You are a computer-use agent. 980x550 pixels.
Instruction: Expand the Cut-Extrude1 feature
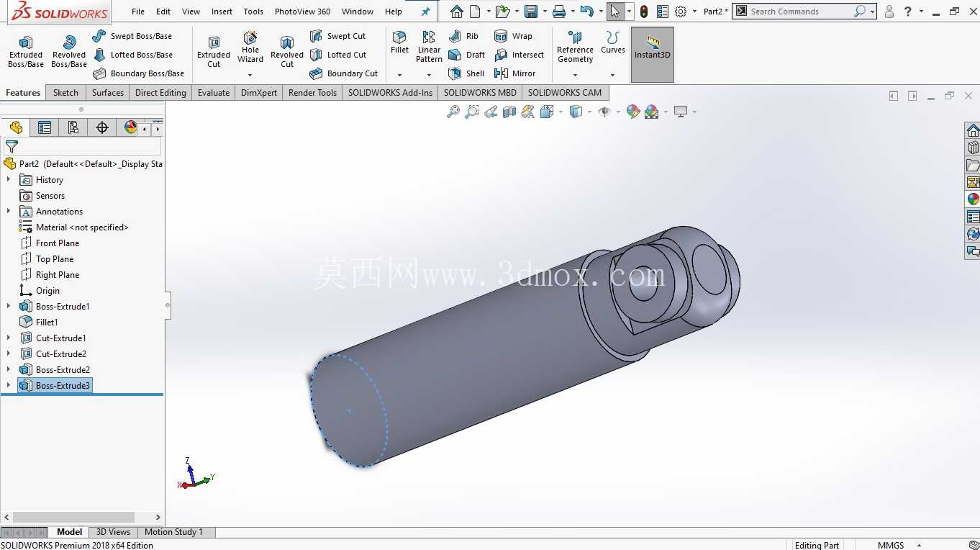pyautogui.click(x=9, y=338)
